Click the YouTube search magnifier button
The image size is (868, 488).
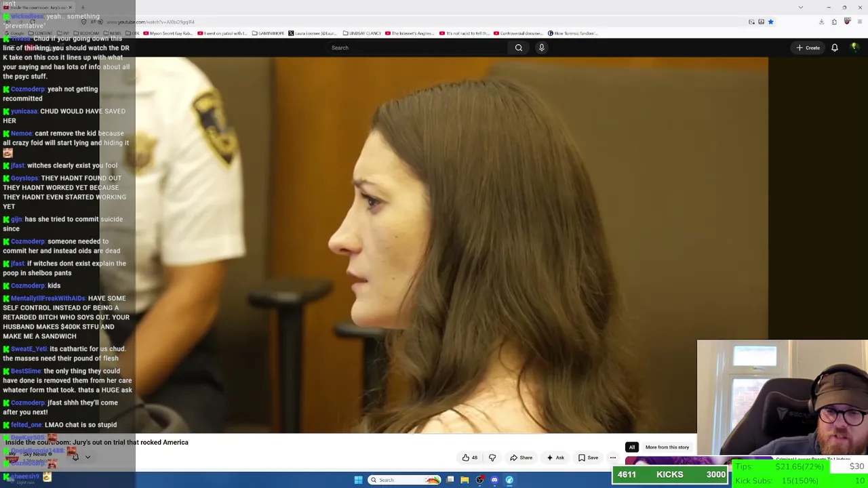point(519,47)
